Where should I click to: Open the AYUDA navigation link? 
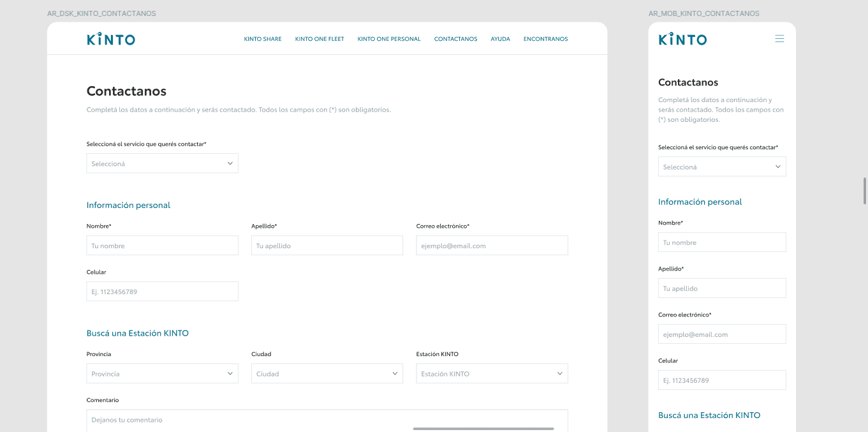500,39
